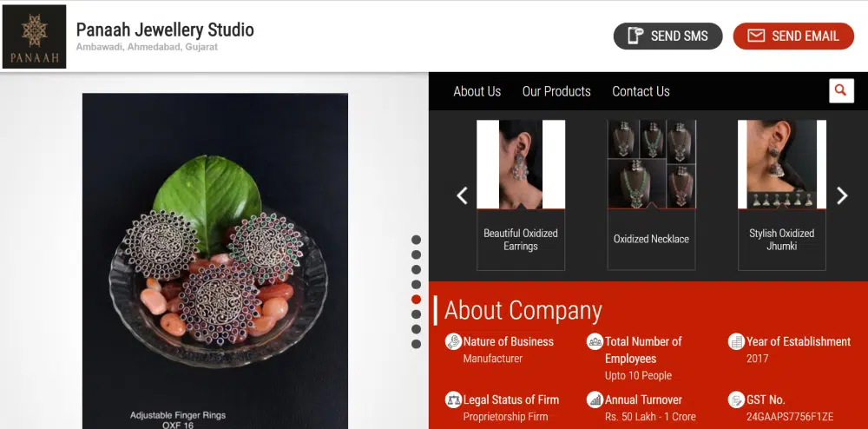868x429 pixels.
Task: Select the active red slideshow dot
Action: tap(416, 300)
